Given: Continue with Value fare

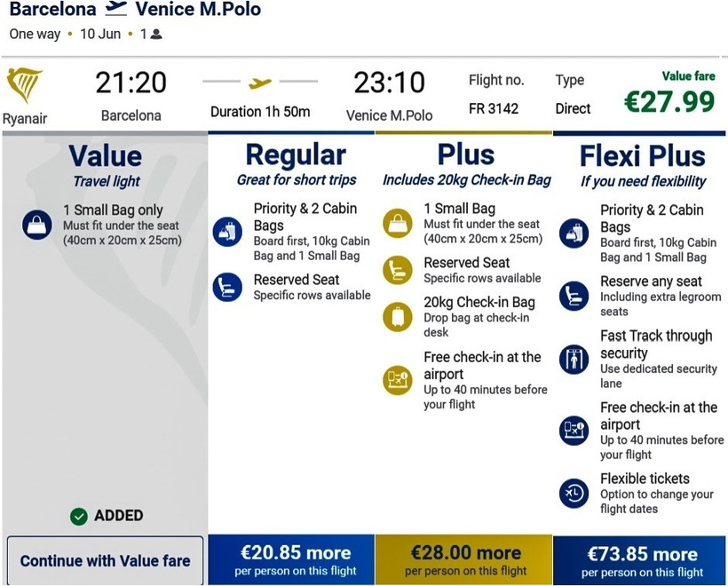Looking at the screenshot, I should (105, 560).
